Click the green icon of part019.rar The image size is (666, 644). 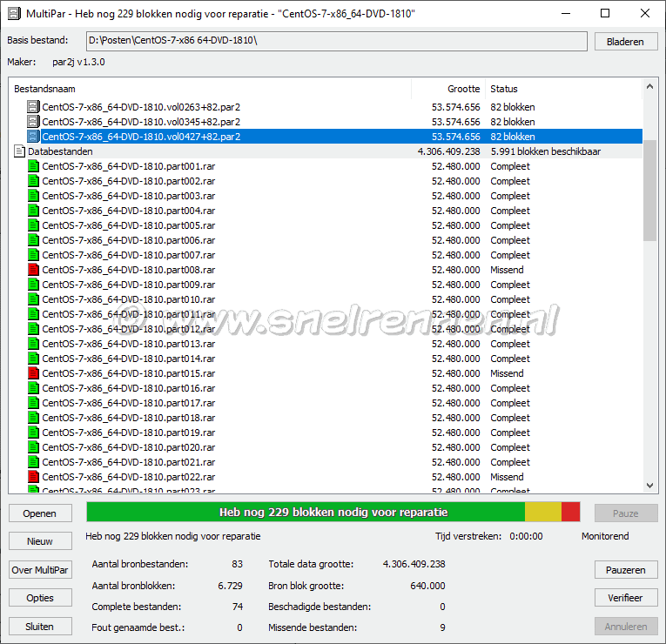pos(33,433)
